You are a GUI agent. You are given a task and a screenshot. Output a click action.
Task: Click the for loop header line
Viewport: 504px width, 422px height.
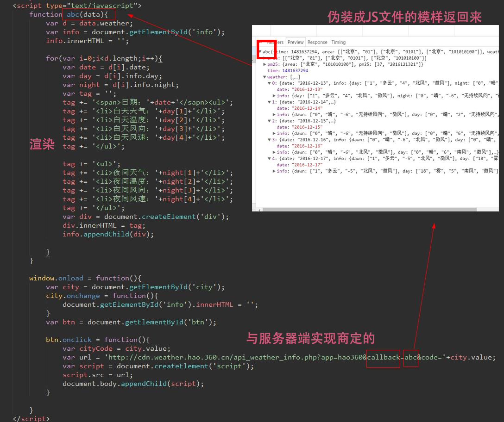[104, 58]
